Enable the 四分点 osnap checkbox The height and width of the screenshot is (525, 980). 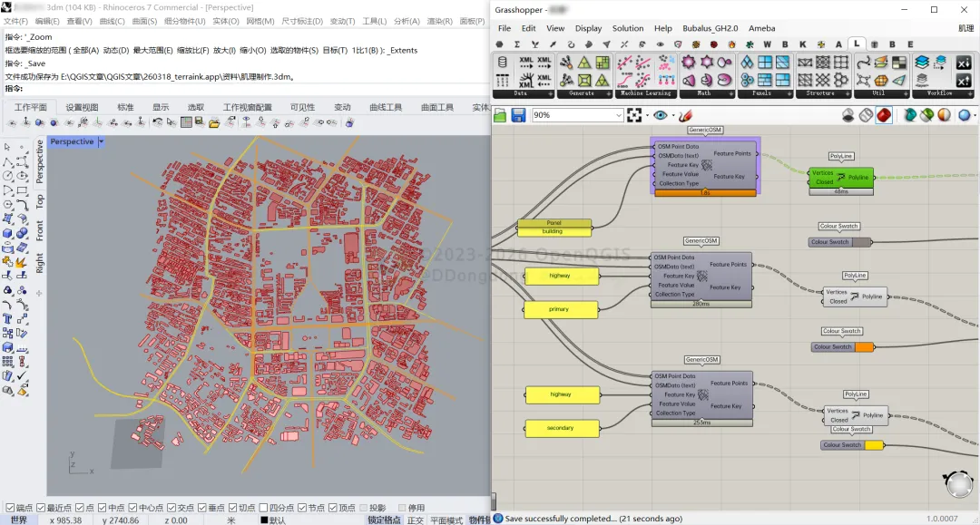click(x=263, y=508)
